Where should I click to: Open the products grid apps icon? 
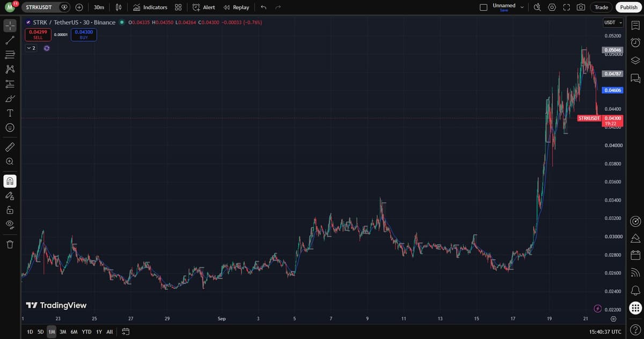[x=635, y=308]
